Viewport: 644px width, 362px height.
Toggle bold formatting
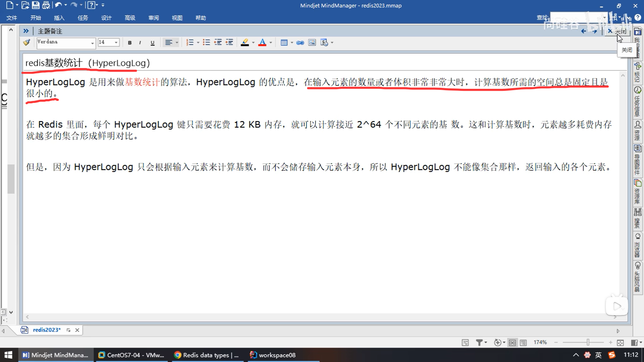click(x=130, y=43)
